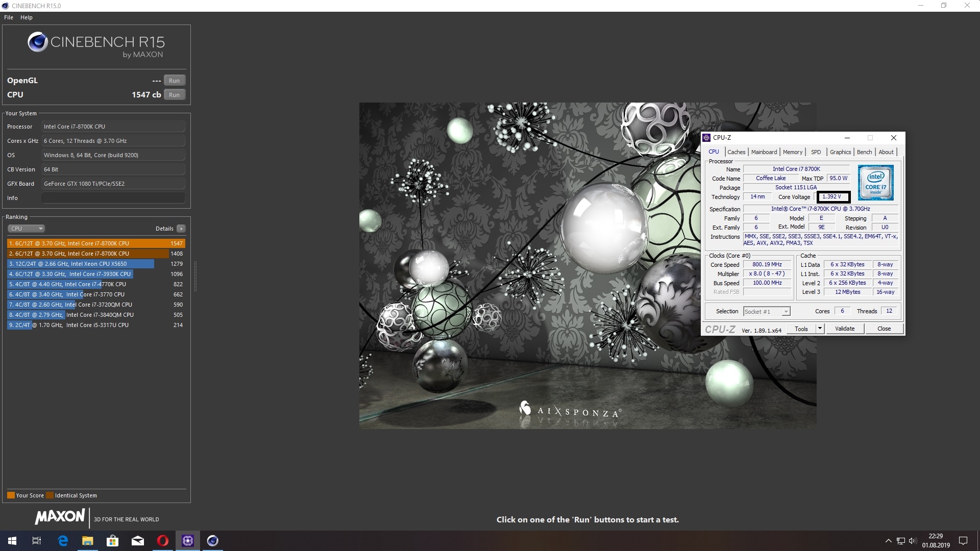This screenshot has width=980, height=551.
Task: Click the Validate button in CPU-Z
Action: pyautogui.click(x=844, y=329)
